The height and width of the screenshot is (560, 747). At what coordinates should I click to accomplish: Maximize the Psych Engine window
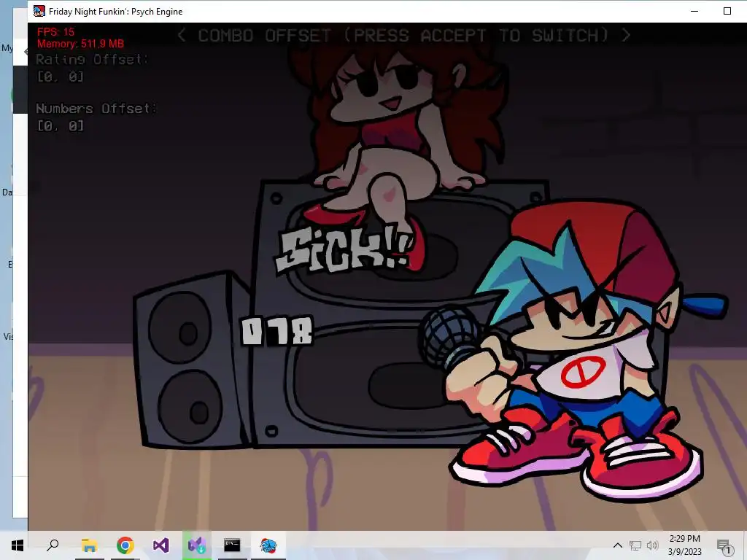tap(727, 11)
